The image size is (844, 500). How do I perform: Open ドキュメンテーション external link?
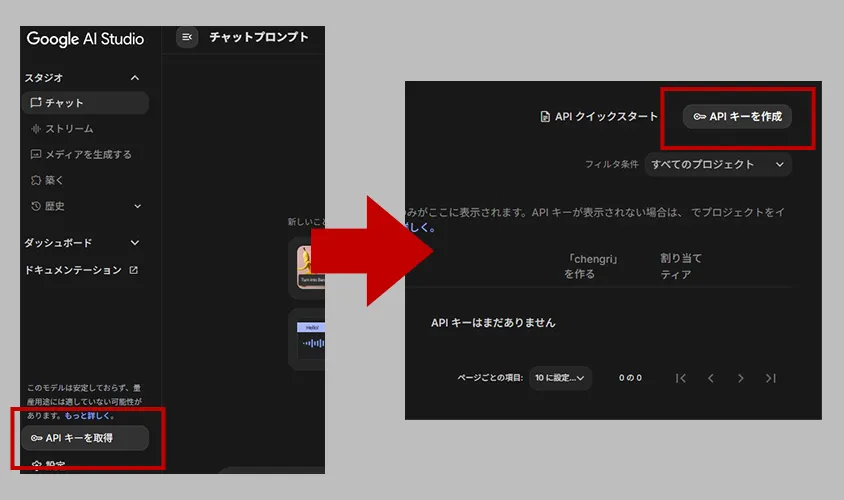(81, 270)
